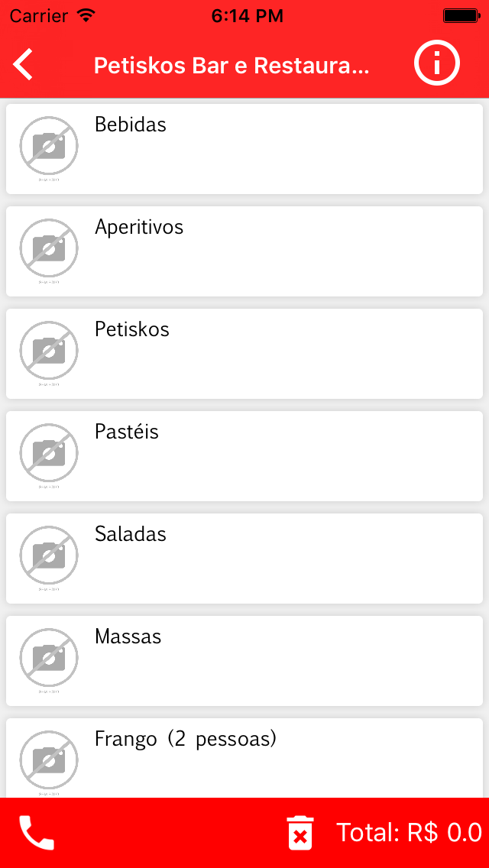Tap the Saladas placeholder photo icon
Image resolution: width=489 pixels, height=868 pixels.
[x=49, y=555]
